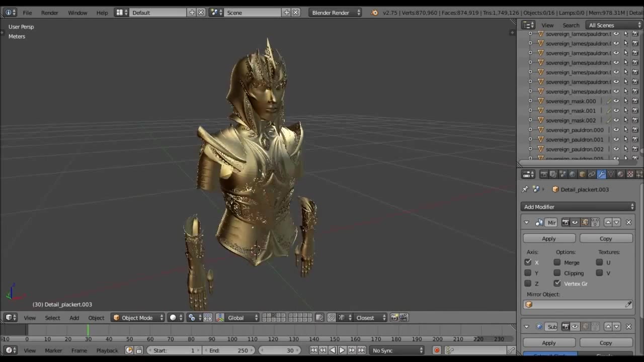Disable the Vertex Gr checkbox
644x362 pixels.
(557, 283)
